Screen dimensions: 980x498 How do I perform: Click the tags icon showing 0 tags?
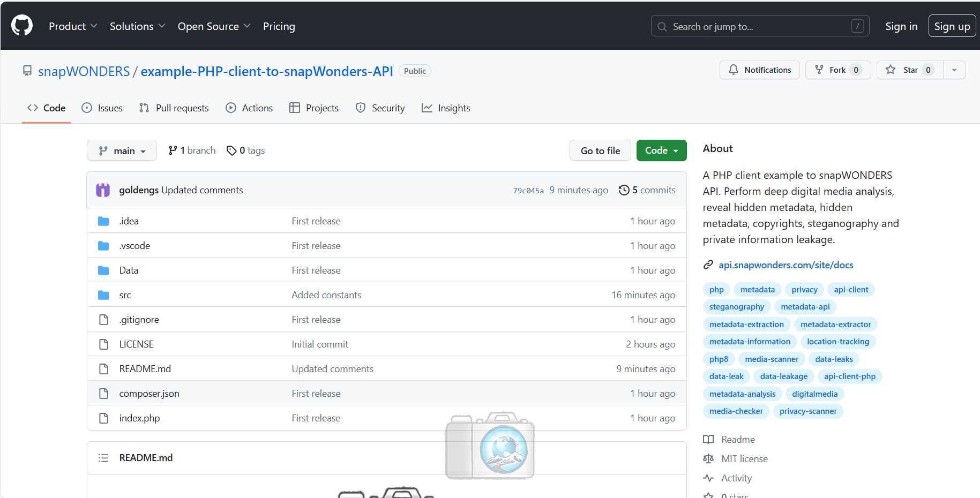(231, 150)
